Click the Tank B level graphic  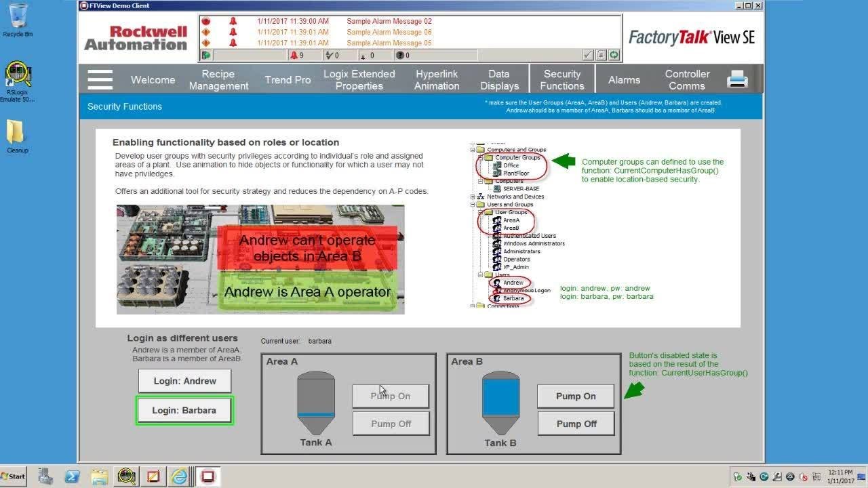[x=500, y=403]
